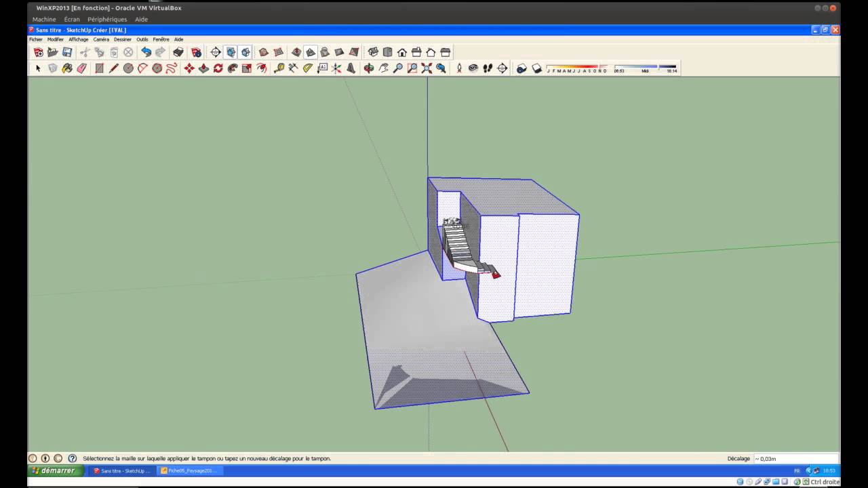Expand the Fenêtre menu
This screenshot has width=868, height=488.
tap(161, 39)
